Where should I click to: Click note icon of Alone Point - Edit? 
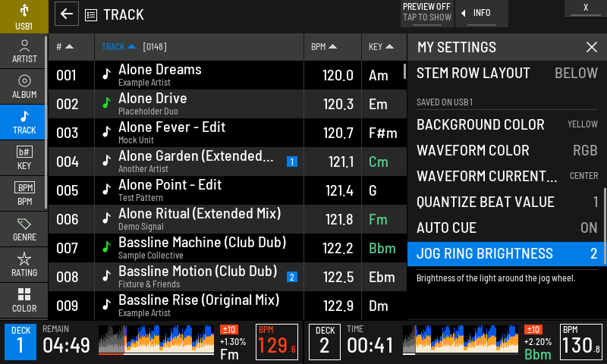[x=106, y=190]
